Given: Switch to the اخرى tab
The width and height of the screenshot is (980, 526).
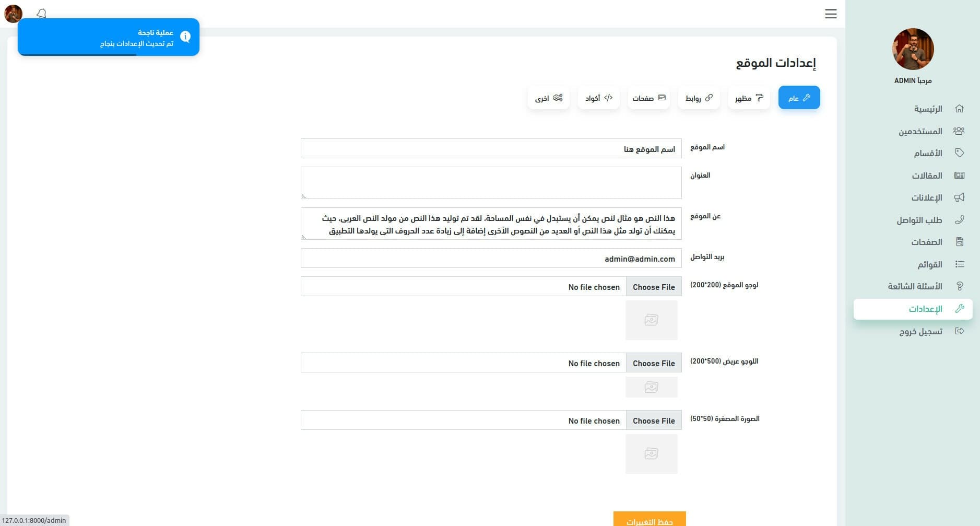Looking at the screenshot, I should click(x=548, y=98).
